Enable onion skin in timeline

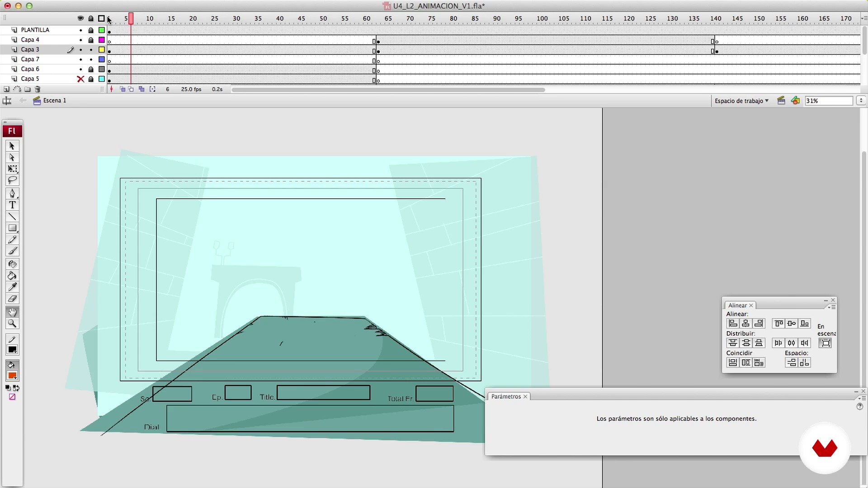pos(123,89)
